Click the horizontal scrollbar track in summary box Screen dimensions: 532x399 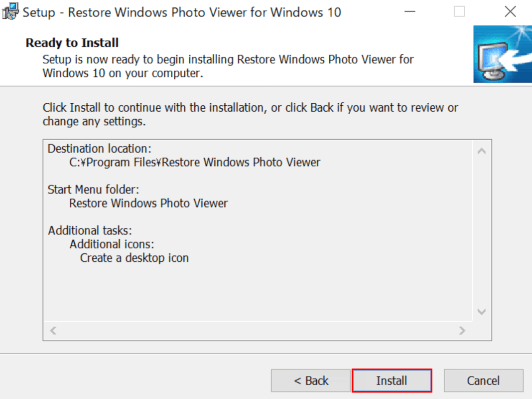(258, 330)
